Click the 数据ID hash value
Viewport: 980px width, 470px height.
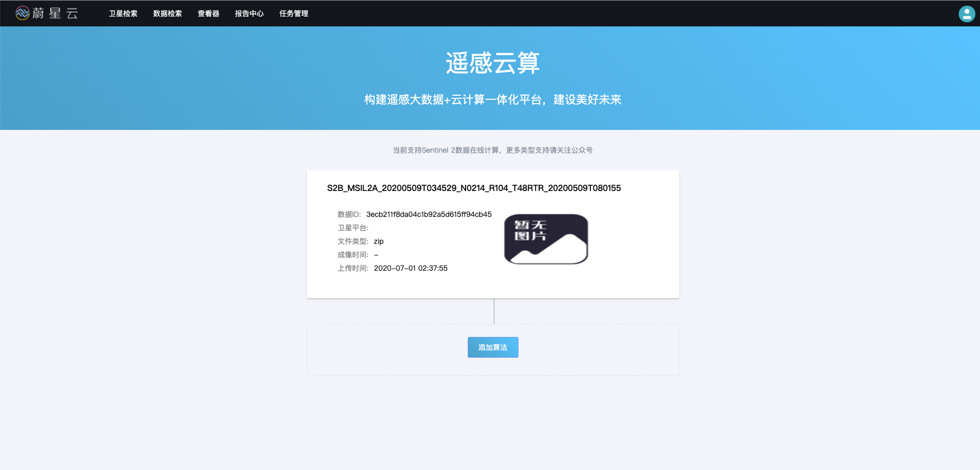[x=428, y=214]
